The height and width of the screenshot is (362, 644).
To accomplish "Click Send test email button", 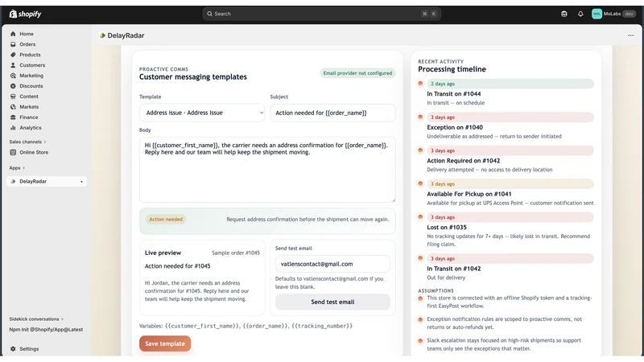I will [332, 302].
